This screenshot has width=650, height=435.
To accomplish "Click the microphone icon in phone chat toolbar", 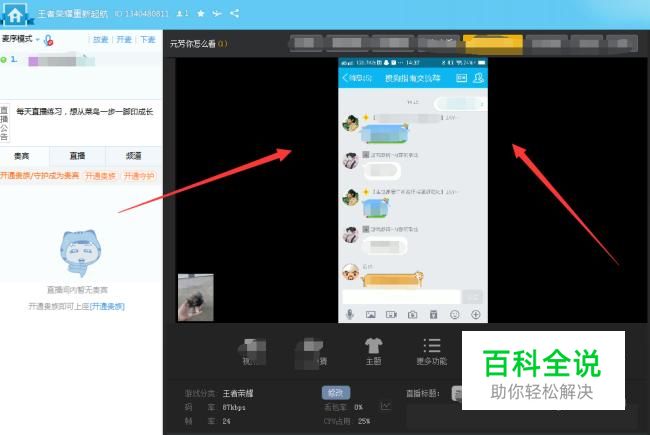I will click(x=349, y=315).
